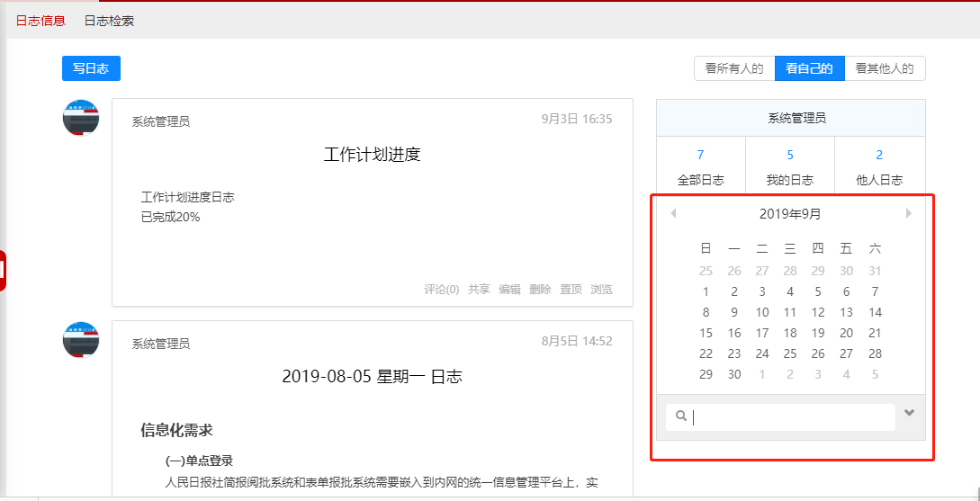Click the 写日志 button
The width and height of the screenshot is (980, 501).
coord(91,68)
